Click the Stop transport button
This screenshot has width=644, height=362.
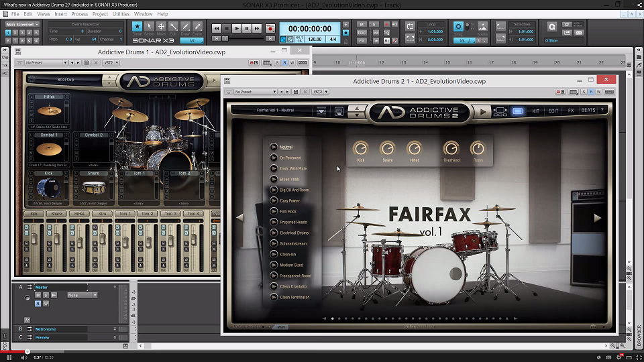coord(226,29)
